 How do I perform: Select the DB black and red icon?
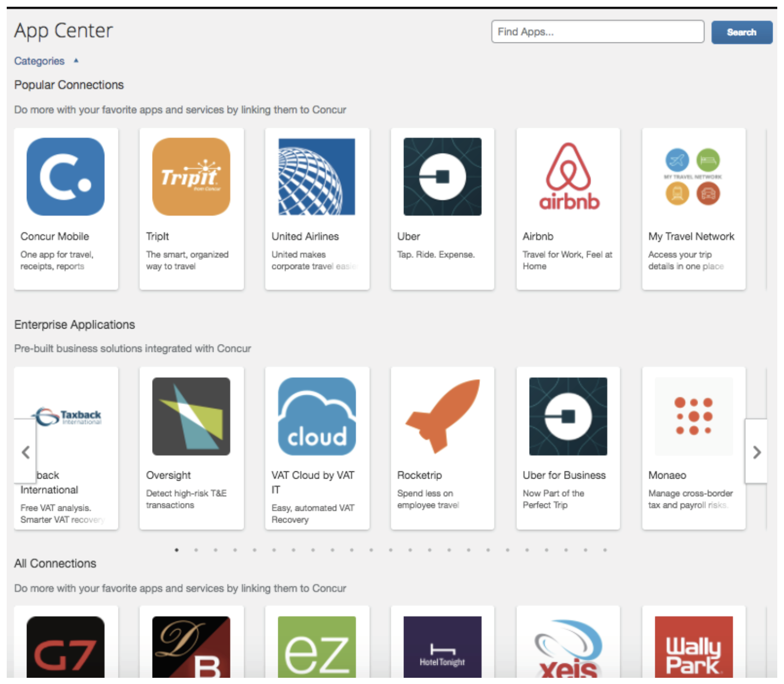coord(191,647)
